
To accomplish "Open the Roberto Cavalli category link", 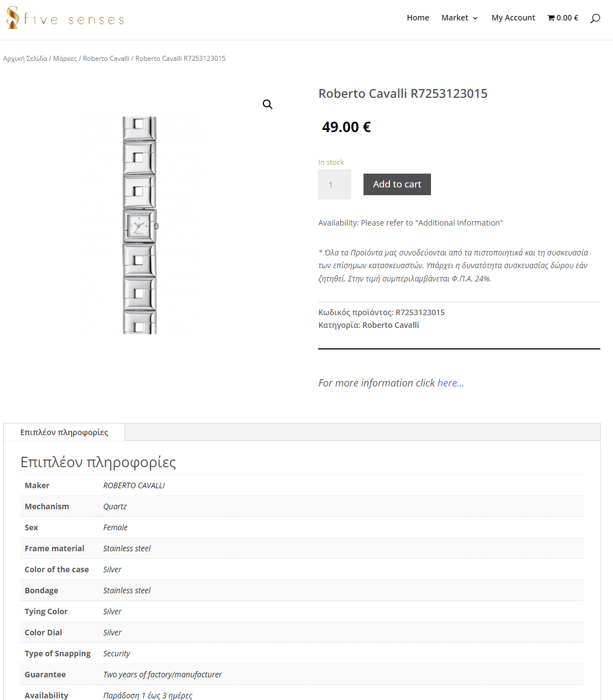I will click(391, 325).
